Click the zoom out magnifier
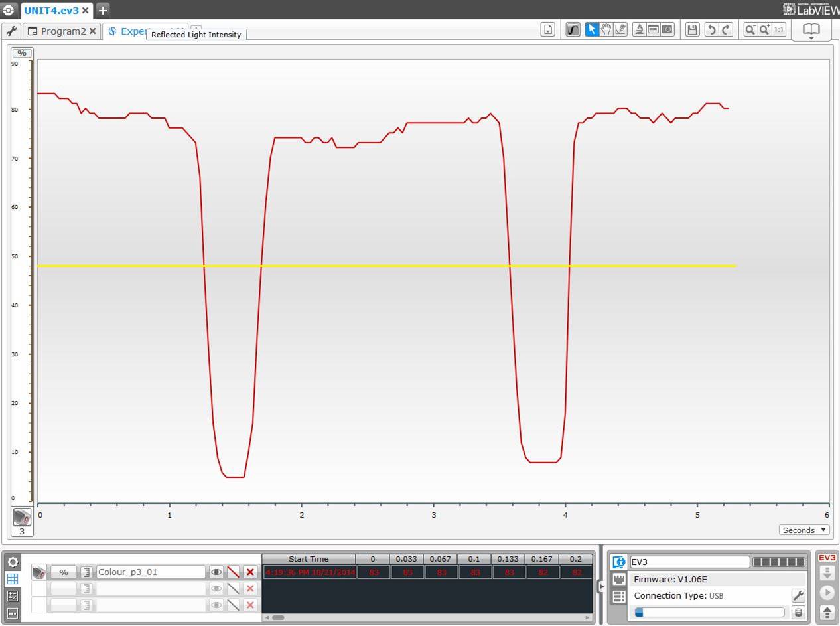 tap(750, 29)
